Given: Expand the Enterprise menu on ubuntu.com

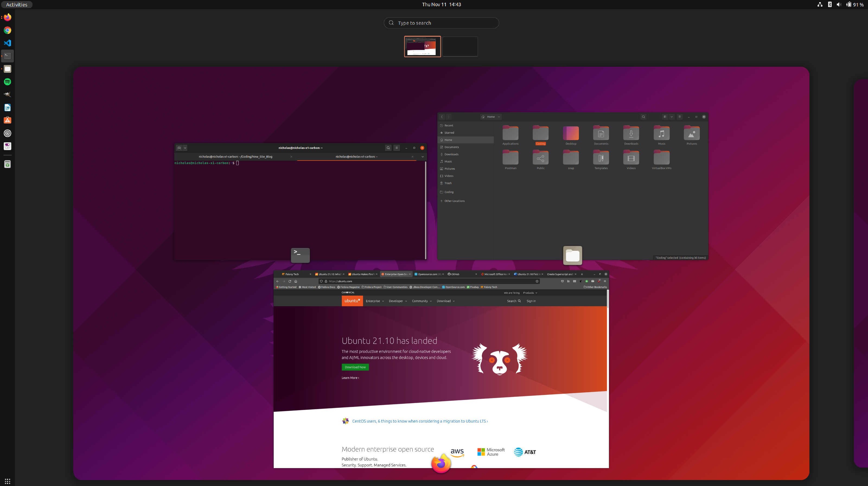Looking at the screenshot, I should click(x=375, y=301).
